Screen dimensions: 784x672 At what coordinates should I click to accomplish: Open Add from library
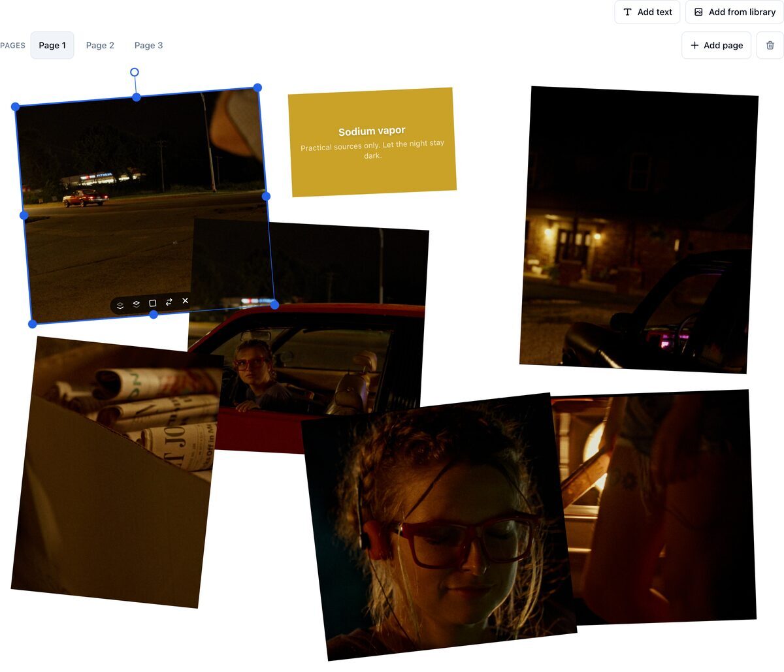click(734, 12)
